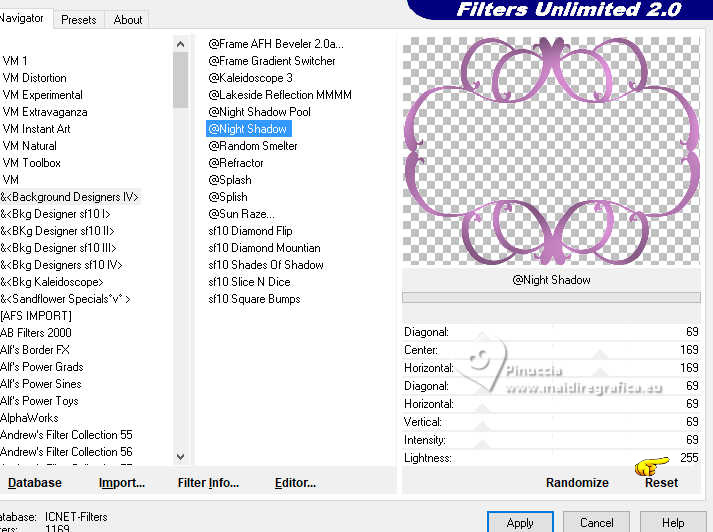
Task: Open Filter Info...
Action: point(208,482)
